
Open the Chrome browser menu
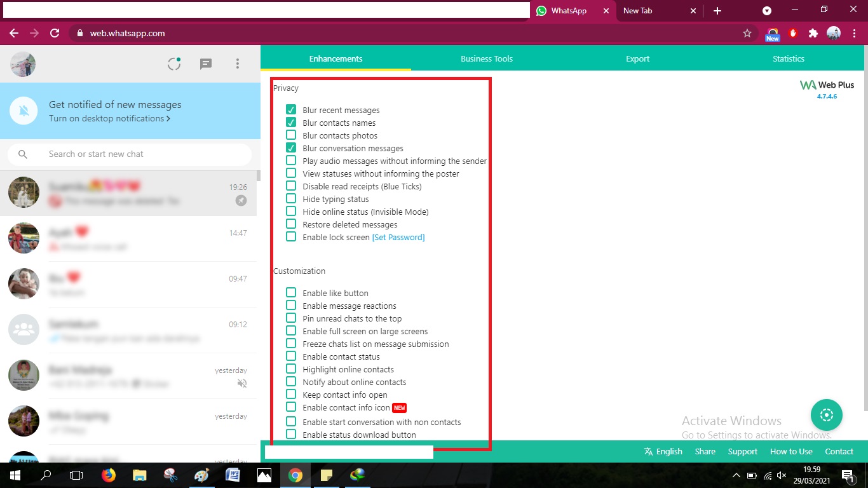[x=854, y=33]
